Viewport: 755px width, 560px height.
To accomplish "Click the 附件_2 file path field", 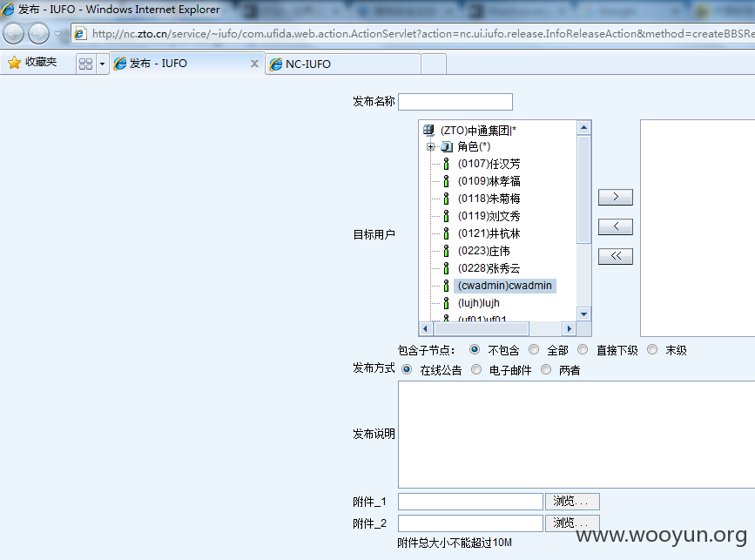I will click(x=470, y=523).
